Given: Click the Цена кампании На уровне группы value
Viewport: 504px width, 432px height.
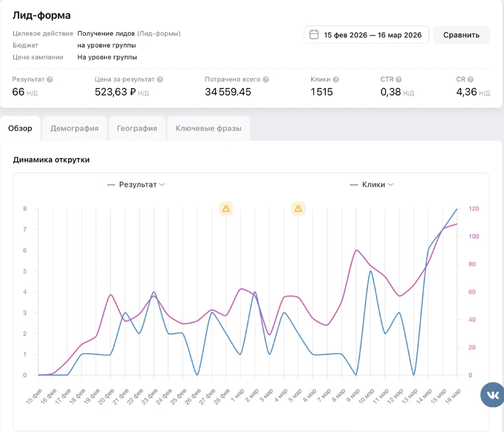Looking at the screenshot, I should [x=107, y=57].
